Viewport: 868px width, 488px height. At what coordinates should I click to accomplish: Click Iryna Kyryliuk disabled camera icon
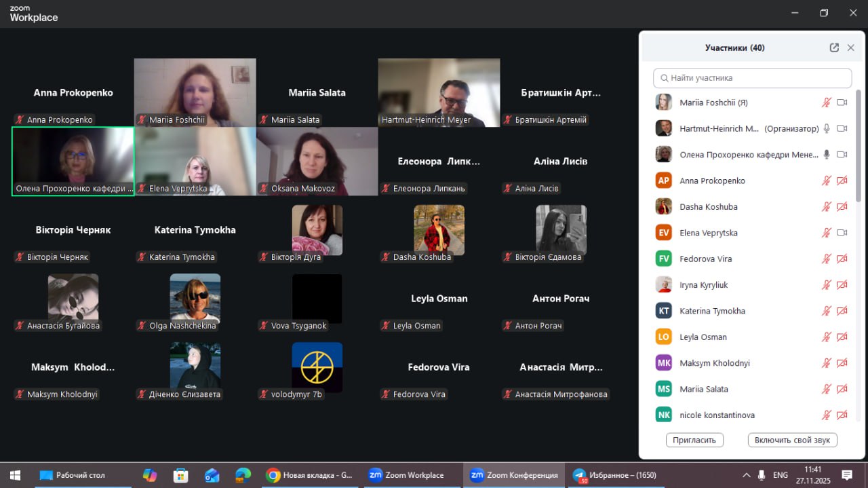[x=842, y=285]
